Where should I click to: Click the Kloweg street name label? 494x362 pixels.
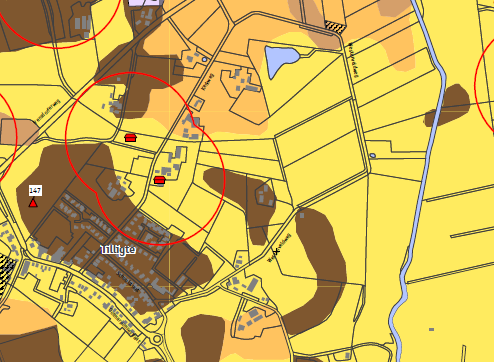[x=208, y=82]
